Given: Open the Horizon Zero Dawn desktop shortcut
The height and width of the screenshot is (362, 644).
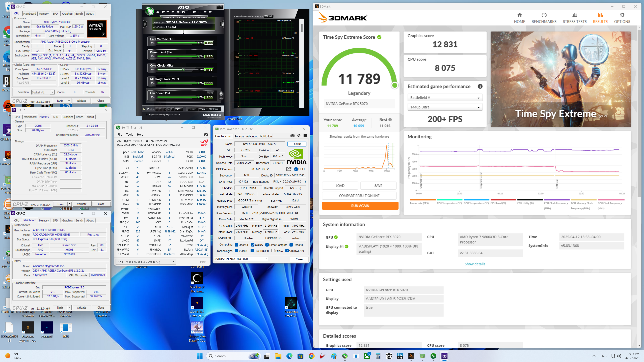Looking at the screenshot, I should pos(197,332).
